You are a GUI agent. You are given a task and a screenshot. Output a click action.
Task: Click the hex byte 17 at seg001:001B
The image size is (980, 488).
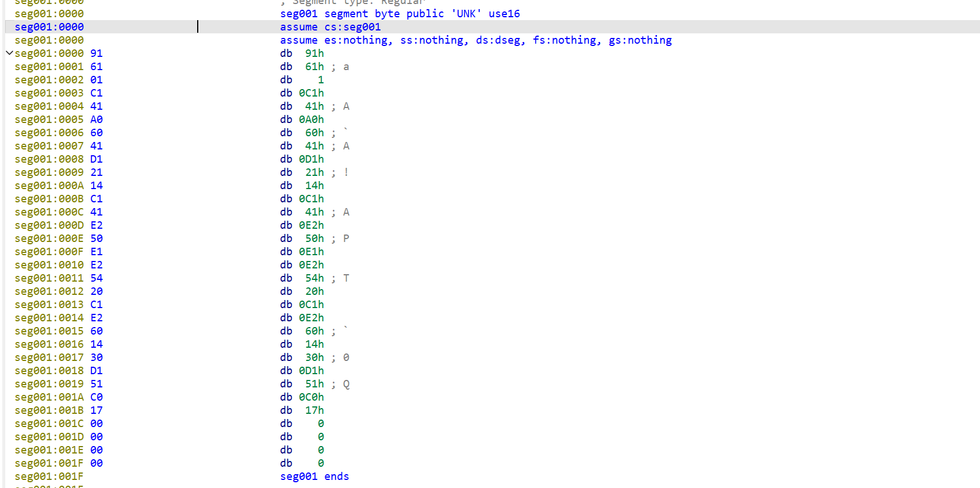[x=97, y=410]
